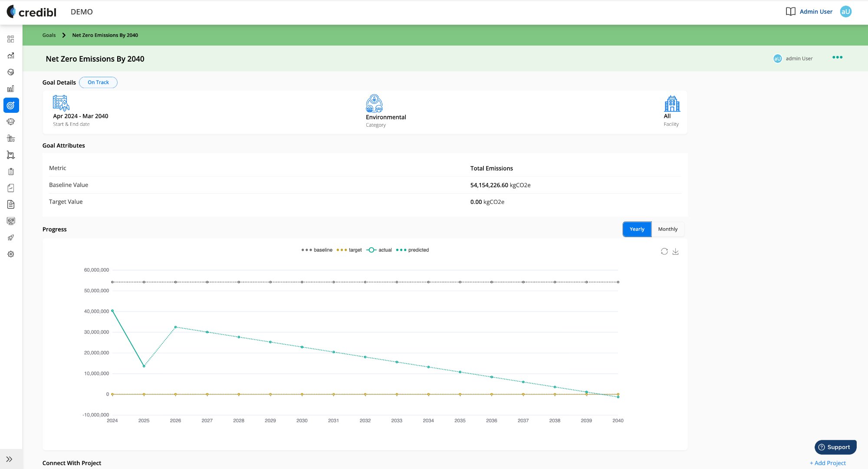Toggle the actual series in legend
The width and height of the screenshot is (868, 469).
379,250
